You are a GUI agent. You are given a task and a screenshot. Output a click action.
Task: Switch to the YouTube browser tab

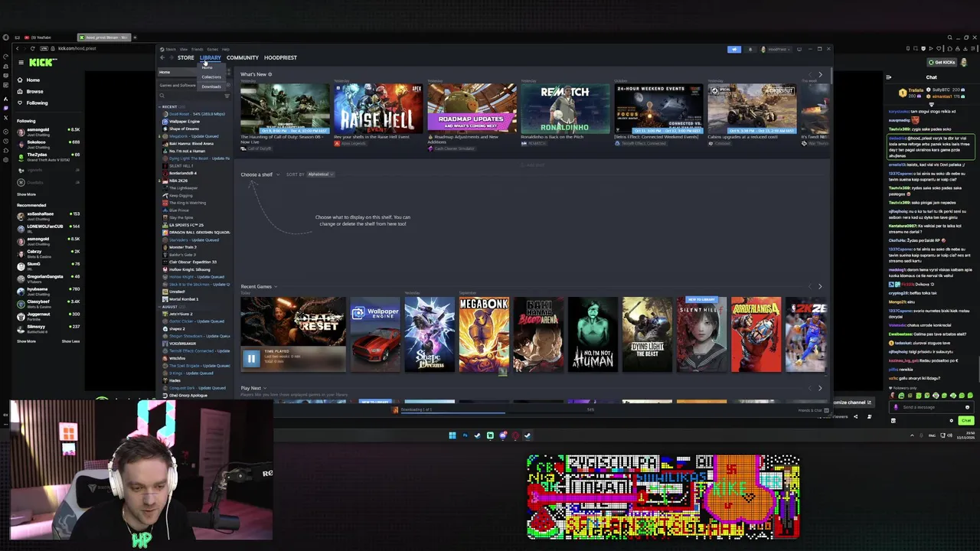coord(40,37)
